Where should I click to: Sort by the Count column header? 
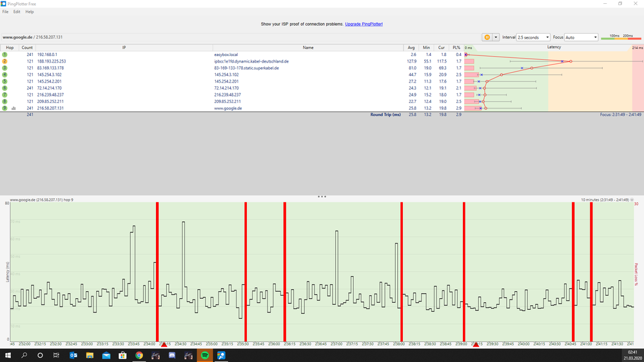tap(27, 48)
